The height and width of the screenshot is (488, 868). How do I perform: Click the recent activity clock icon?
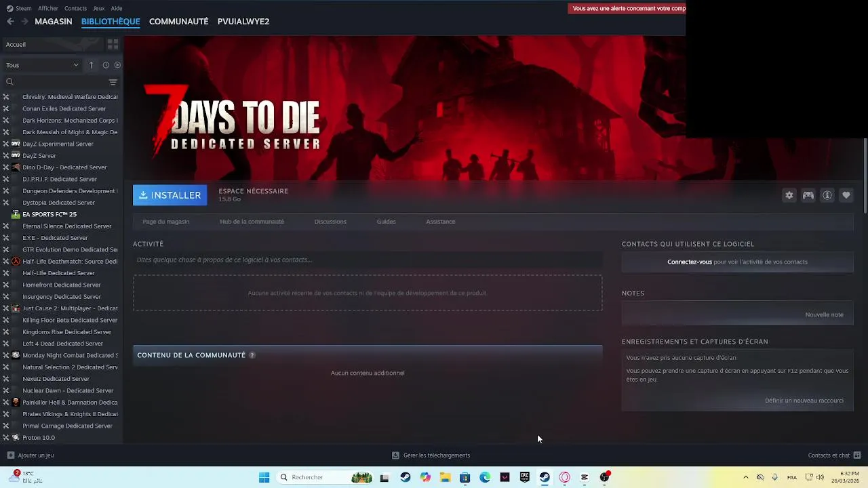106,65
